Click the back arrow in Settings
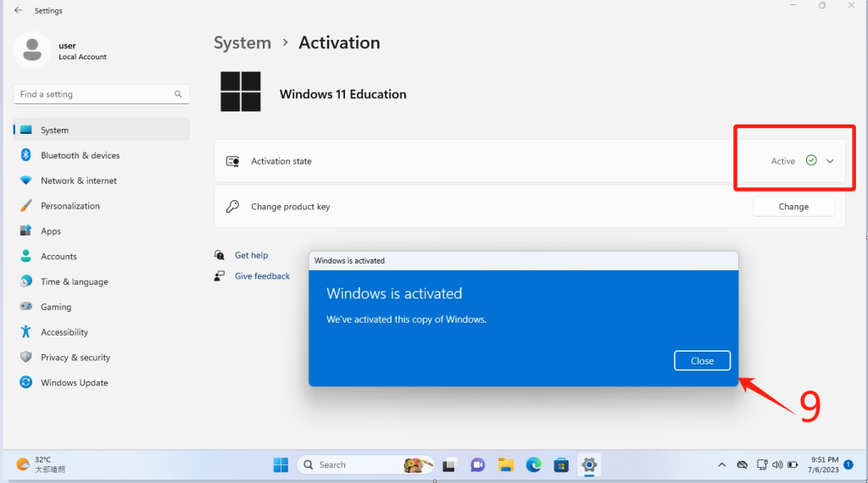 point(18,11)
